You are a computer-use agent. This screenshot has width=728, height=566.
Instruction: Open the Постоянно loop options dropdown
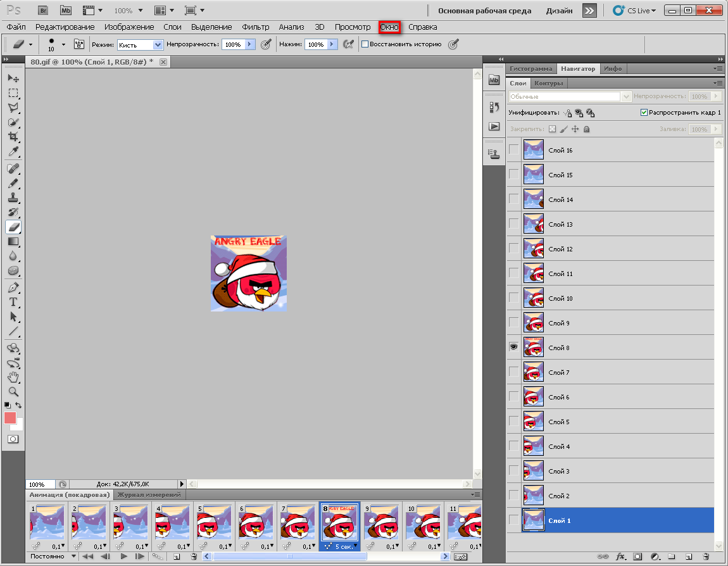click(x=53, y=557)
